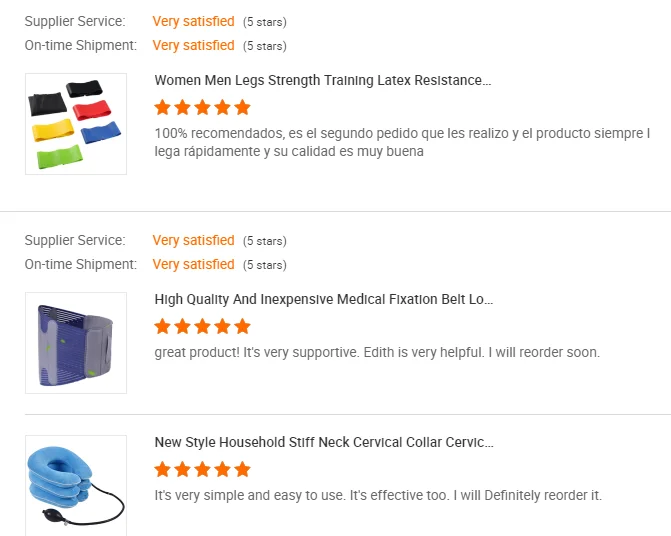
Task: Click fifth star of resistance bands rating
Action: click(x=242, y=107)
